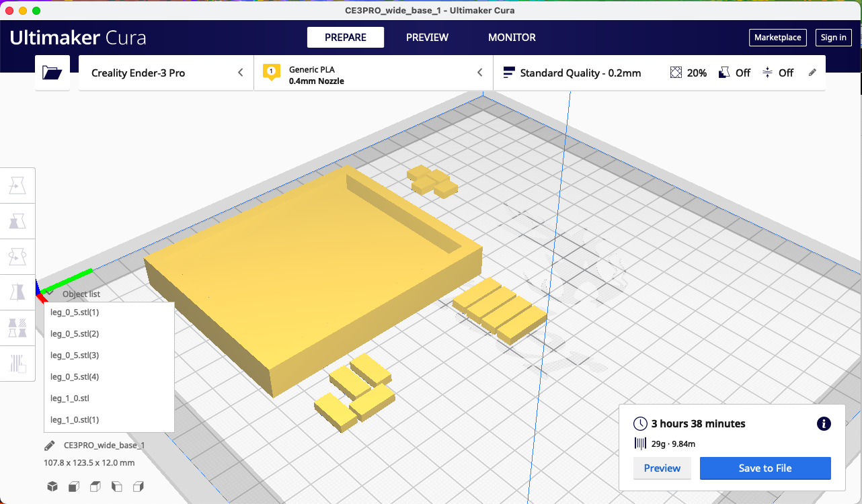Click the yellow extruder 1 material icon

coord(271,72)
